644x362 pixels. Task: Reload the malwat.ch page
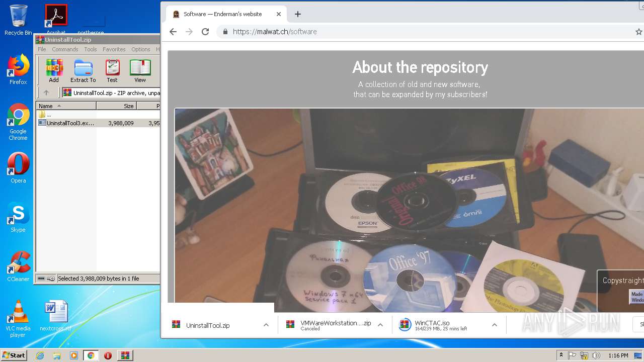click(x=205, y=32)
